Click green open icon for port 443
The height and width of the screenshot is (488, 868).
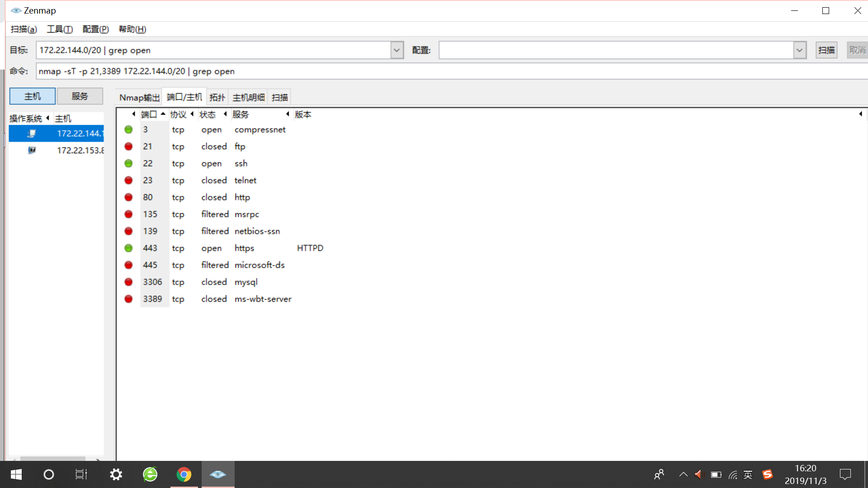[128, 248]
